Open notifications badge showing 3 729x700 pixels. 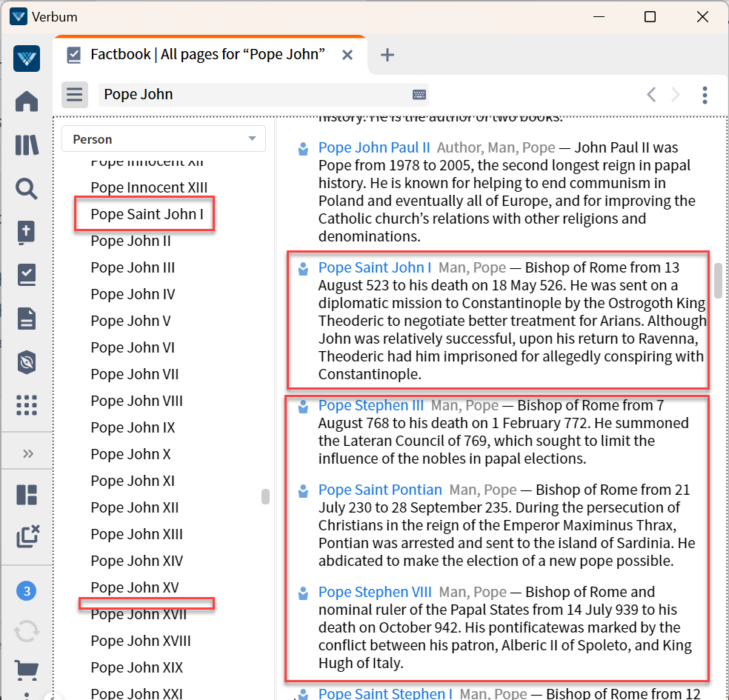27,591
